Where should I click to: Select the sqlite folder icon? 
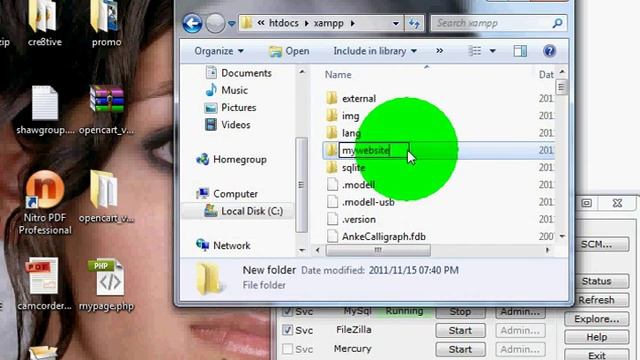pos(332,167)
